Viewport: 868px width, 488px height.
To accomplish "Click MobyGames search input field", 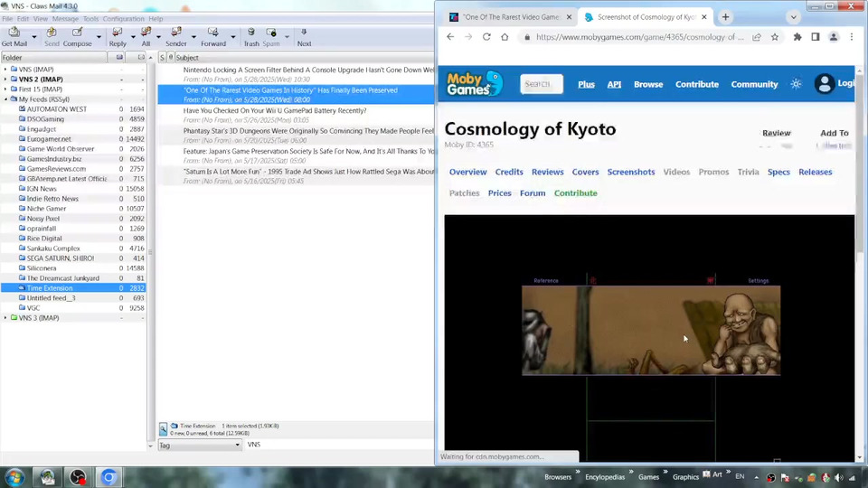I will coord(542,84).
